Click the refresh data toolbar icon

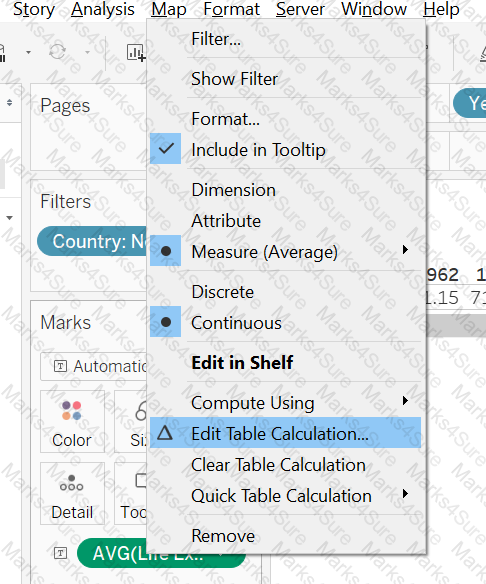point(57,52)
